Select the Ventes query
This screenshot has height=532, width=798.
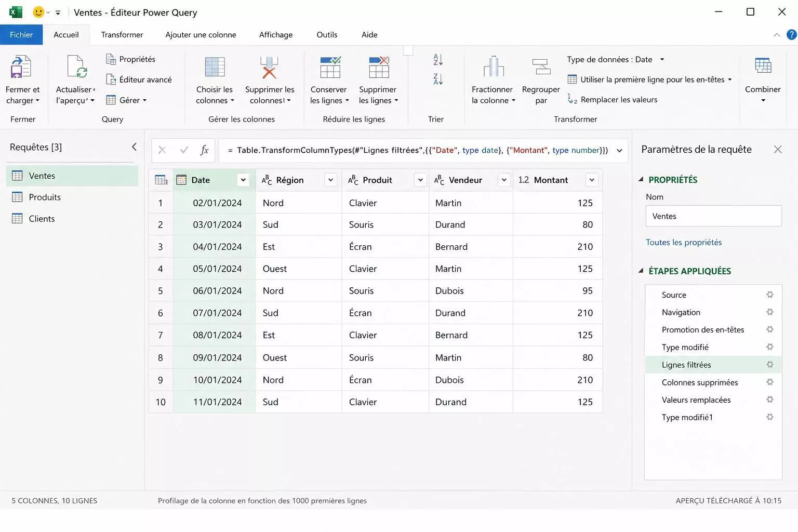coord(72,176)
